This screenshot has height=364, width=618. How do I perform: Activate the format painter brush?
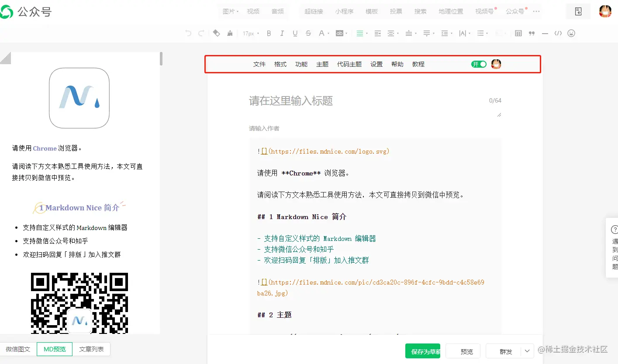point(230,33)
